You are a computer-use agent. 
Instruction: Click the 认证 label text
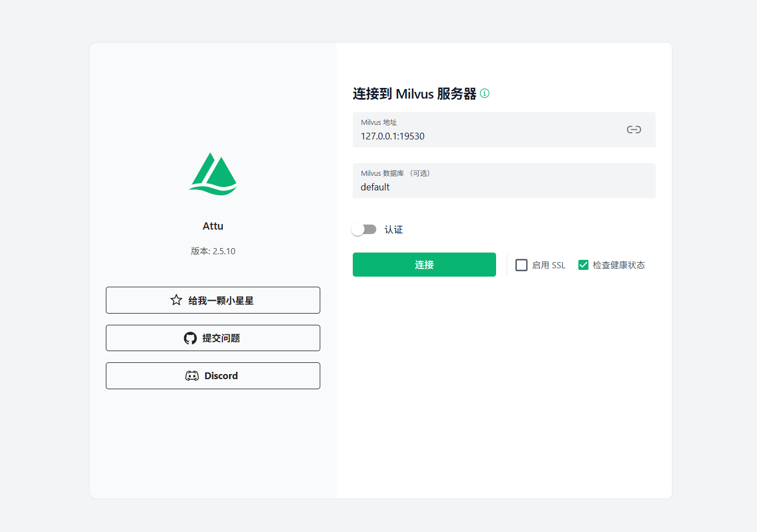[394, 230]
